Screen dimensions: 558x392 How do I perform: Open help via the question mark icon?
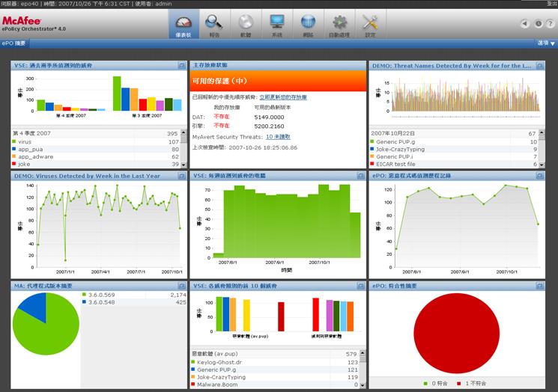click(550, 24)
